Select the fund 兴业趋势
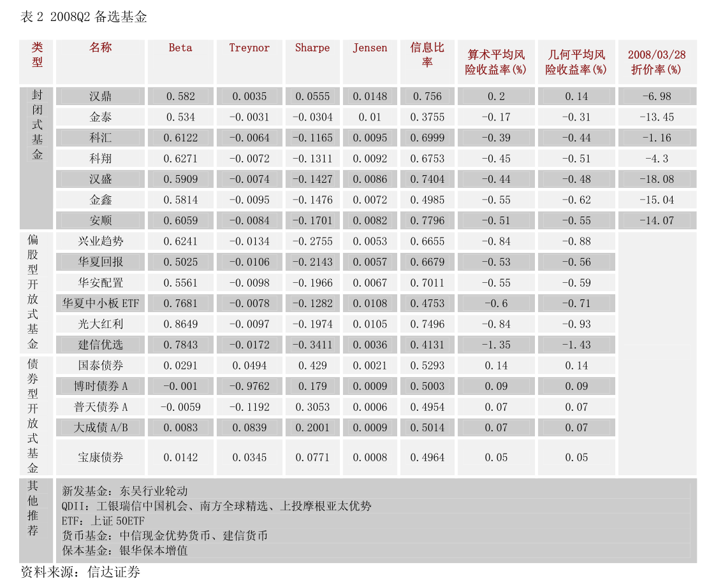 pos(101,241)
